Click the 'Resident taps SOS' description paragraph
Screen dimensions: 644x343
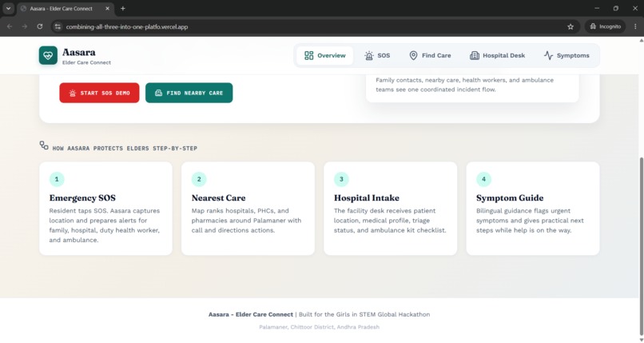tap(105, 225)
